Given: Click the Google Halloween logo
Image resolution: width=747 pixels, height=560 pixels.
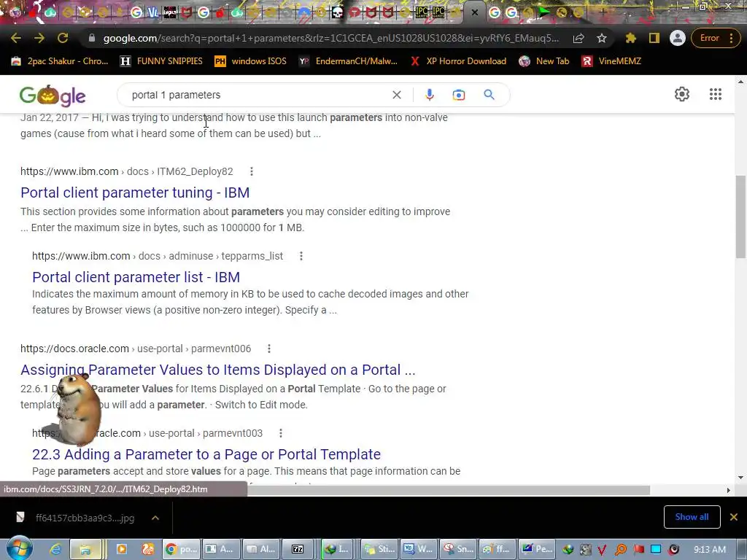Looking at the screenshot, I should 53,96.
